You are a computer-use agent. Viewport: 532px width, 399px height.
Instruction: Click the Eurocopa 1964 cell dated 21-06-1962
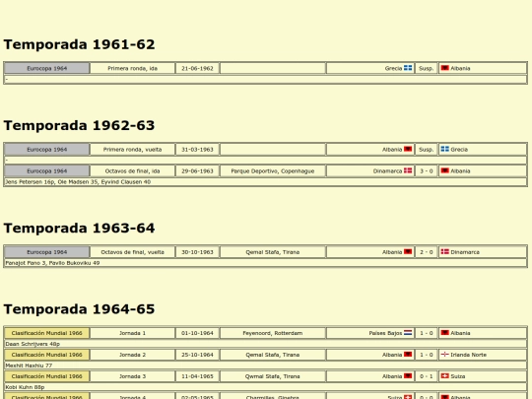[x=47, y=68]
